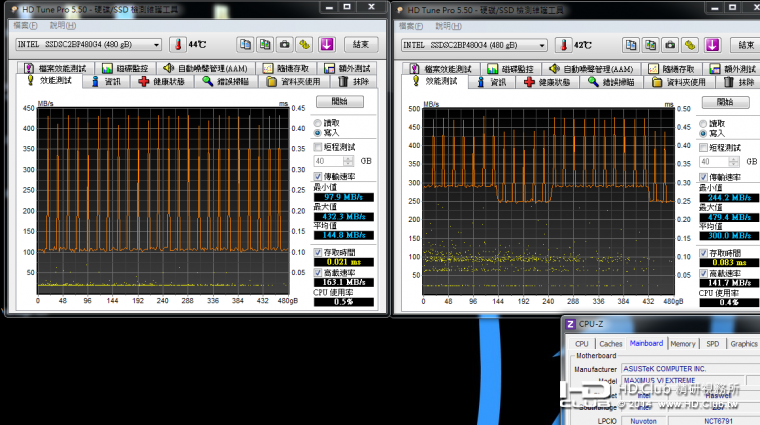
Task: Open the CPU-Z Caches tab
Action: (x=611, y=344)
